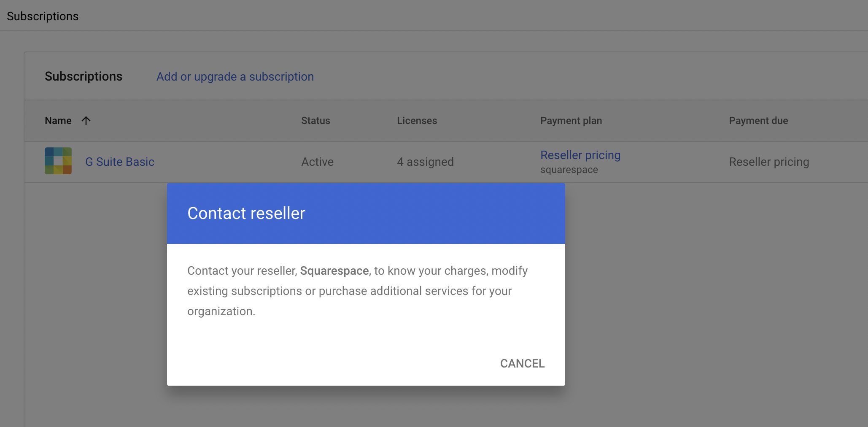
Task: Click the 4 assigned licenses cell
Action: 425,162
